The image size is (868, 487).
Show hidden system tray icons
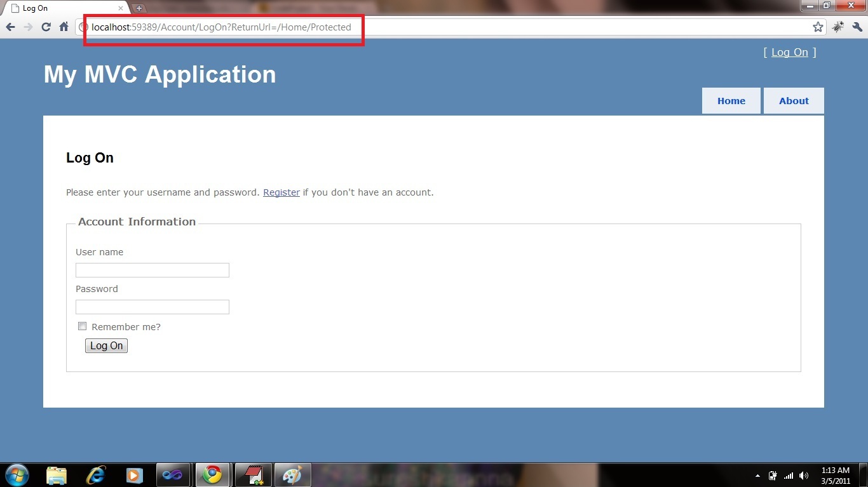click(x=757, y=476)
